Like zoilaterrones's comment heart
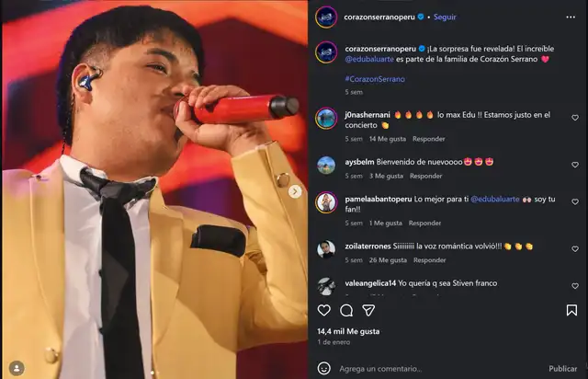The width and height of the screenshot is (588, 379). [x=574, y=247]
